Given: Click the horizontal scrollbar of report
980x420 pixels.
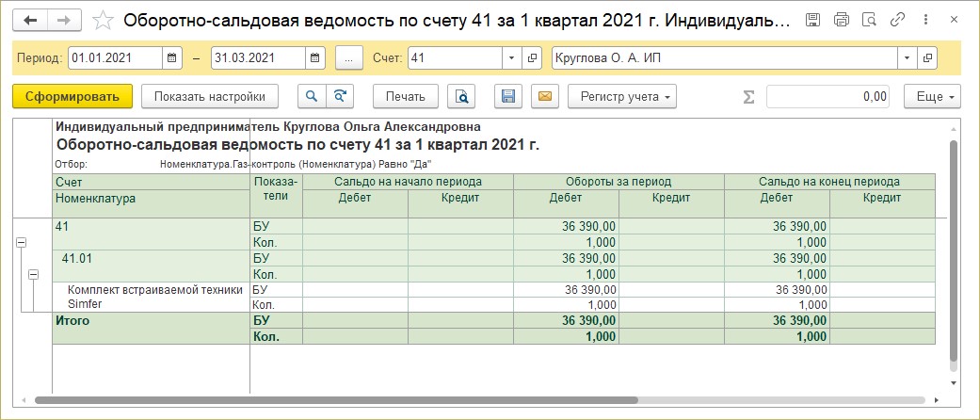Looking at the screenshot, I should (x=377, y=401).
